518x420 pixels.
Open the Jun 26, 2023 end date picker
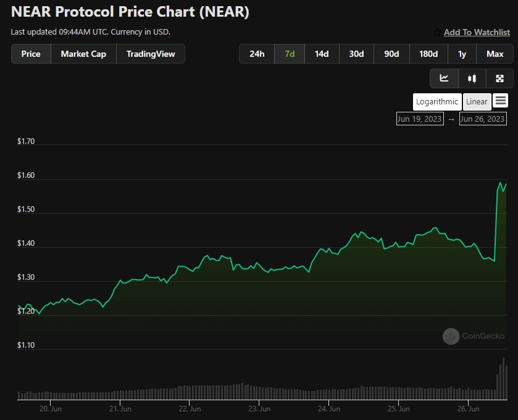[483, 119]
